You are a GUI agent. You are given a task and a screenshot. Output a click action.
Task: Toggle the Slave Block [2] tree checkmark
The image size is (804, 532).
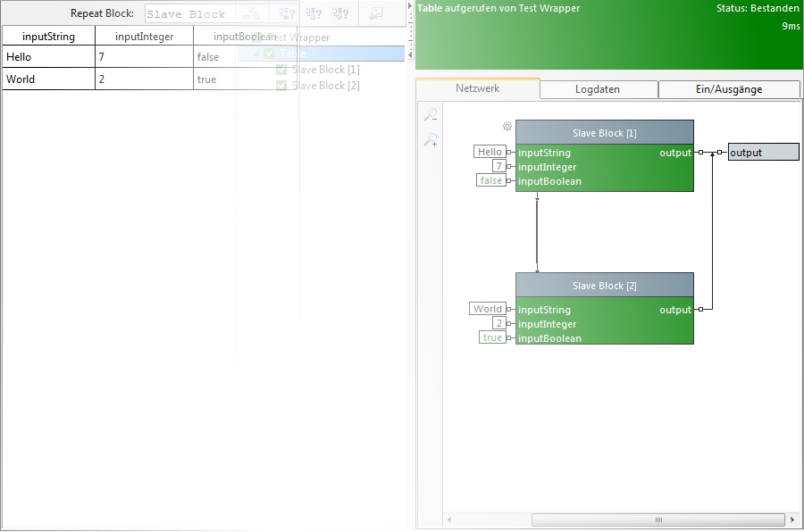click(x=281, y=86)
